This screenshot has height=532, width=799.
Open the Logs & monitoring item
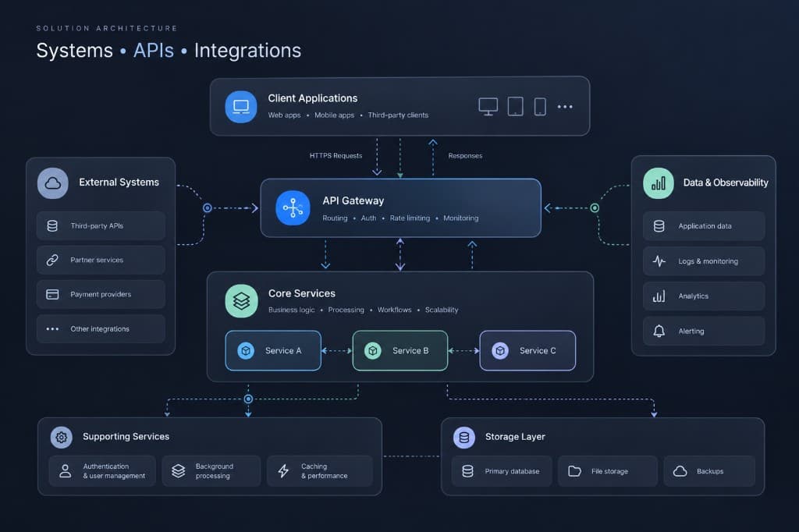[704, 261]
